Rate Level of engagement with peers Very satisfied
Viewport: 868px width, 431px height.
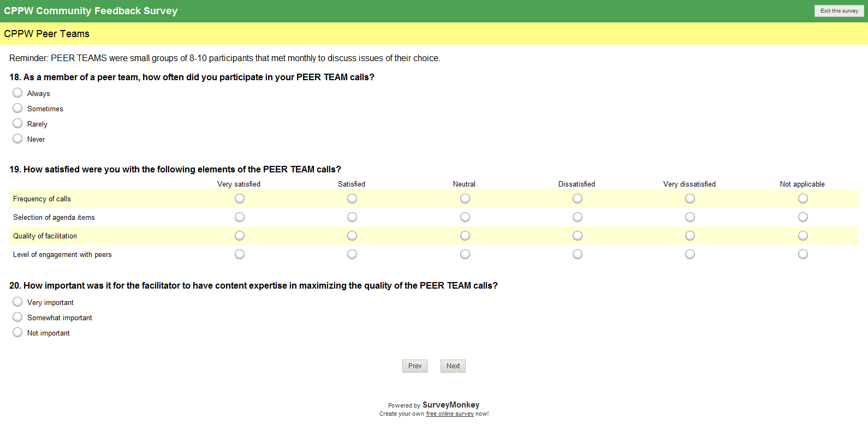[x=240, y=254]
